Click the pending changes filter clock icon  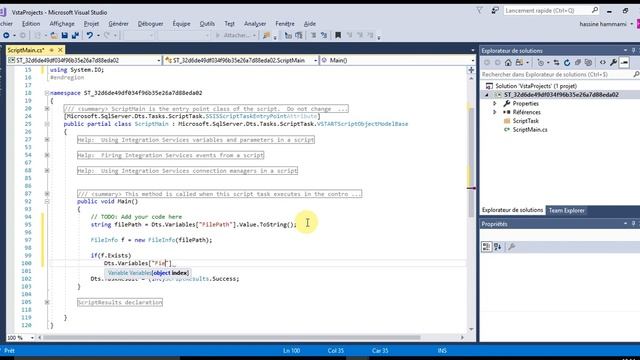point(540,62)
